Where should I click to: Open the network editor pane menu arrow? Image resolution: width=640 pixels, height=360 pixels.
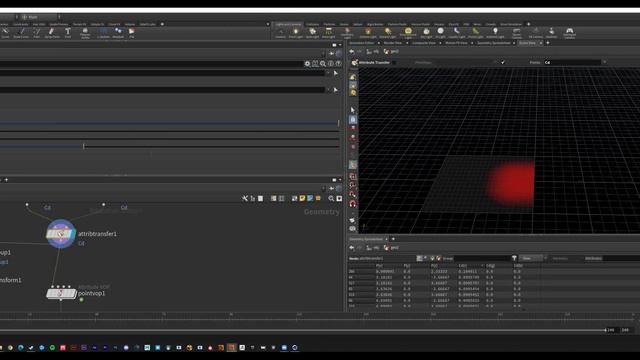340,180
